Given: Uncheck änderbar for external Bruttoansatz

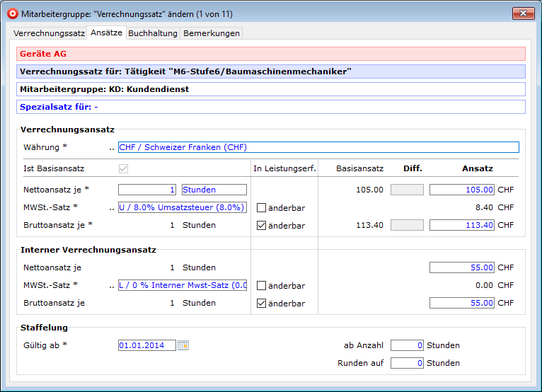Looking at the screenshot, I should (261, 226).
